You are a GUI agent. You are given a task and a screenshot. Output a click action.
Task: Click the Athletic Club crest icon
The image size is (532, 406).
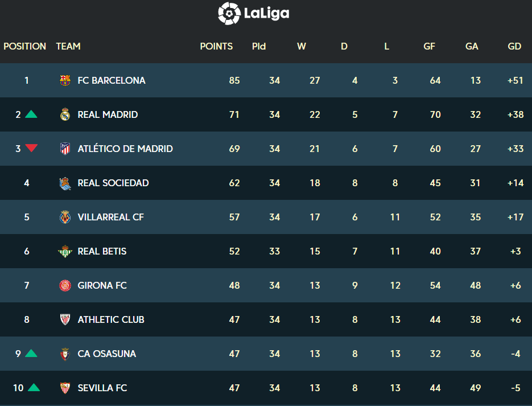click(x=65, y=319)
